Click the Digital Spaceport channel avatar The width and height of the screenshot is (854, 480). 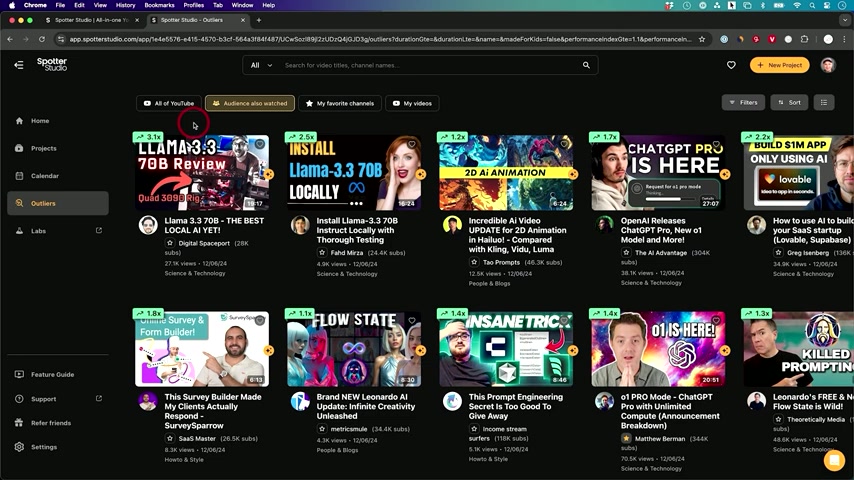[148, 225]
